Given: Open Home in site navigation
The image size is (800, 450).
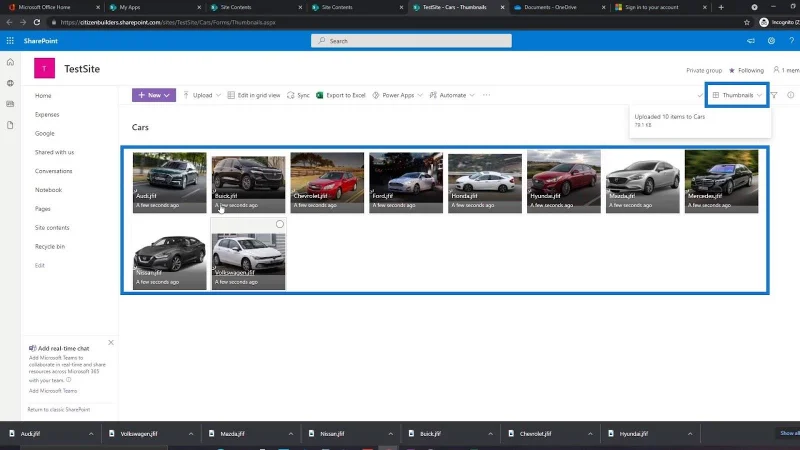Looking at the screenshot, I should pyautogui.click(x=43, y=95).
